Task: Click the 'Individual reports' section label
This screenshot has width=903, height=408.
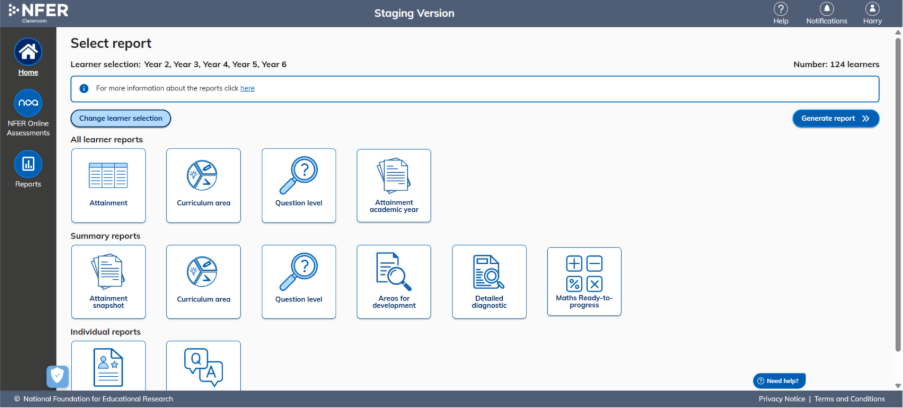Action: [x=105, y=332]
